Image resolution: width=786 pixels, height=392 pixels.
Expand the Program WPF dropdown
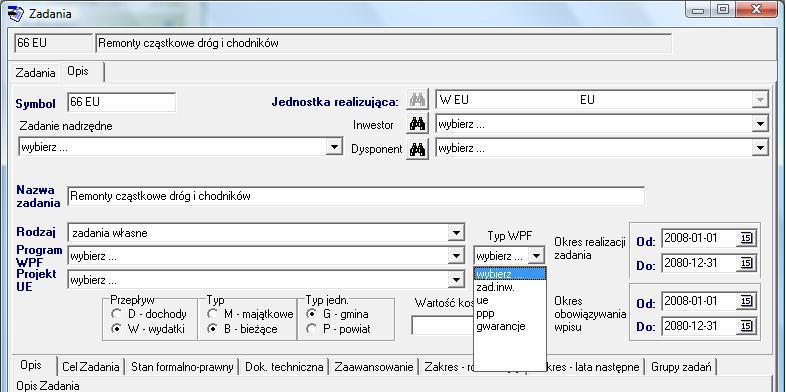456,256
